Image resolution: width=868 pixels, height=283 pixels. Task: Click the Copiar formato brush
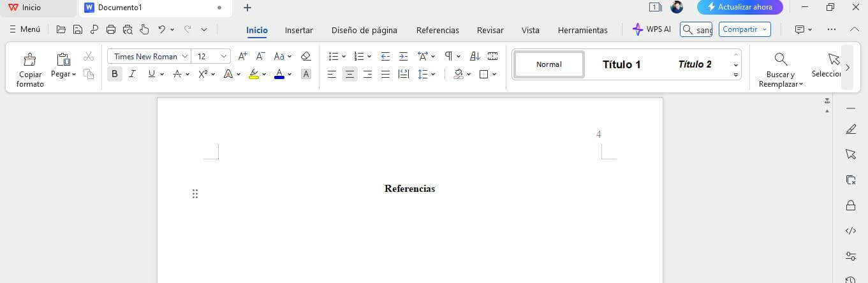(x=30, y=69)
